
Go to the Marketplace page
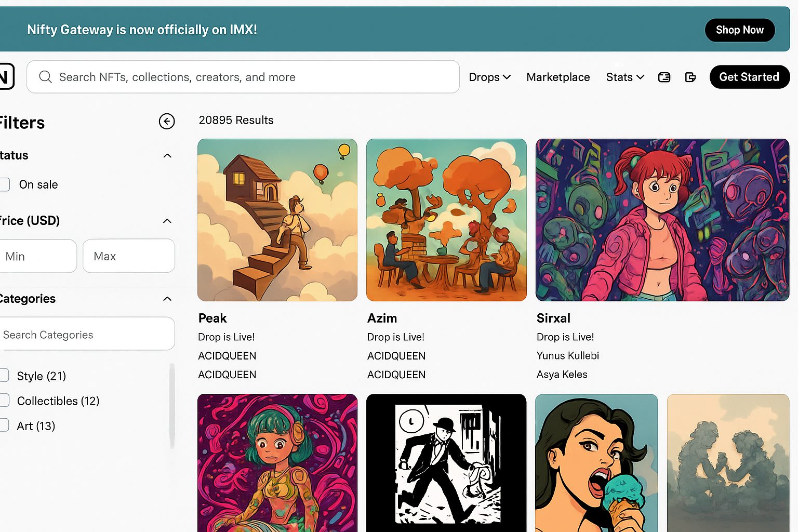pos(558,77)
